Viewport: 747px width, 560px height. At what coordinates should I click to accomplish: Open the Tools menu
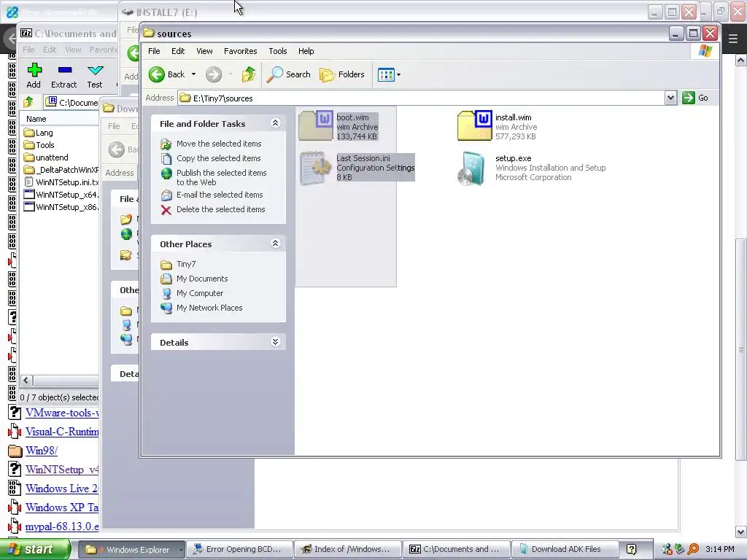(x=278, y=51)
